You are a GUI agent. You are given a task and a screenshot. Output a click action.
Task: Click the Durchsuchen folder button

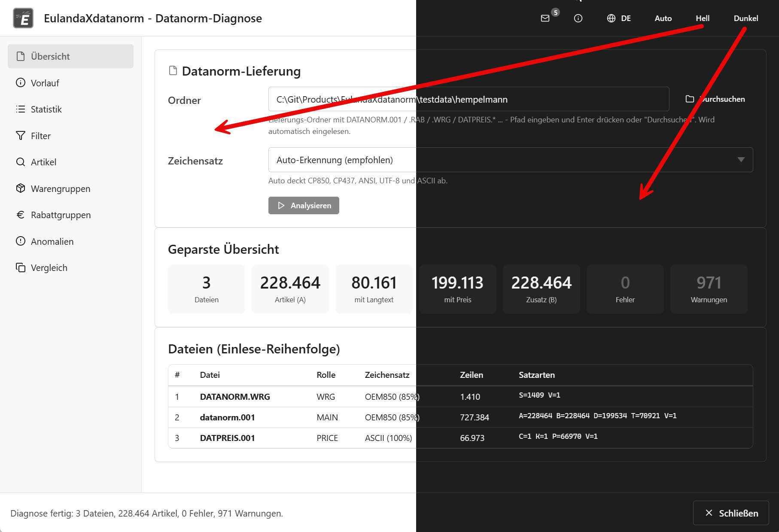(715, 99)
